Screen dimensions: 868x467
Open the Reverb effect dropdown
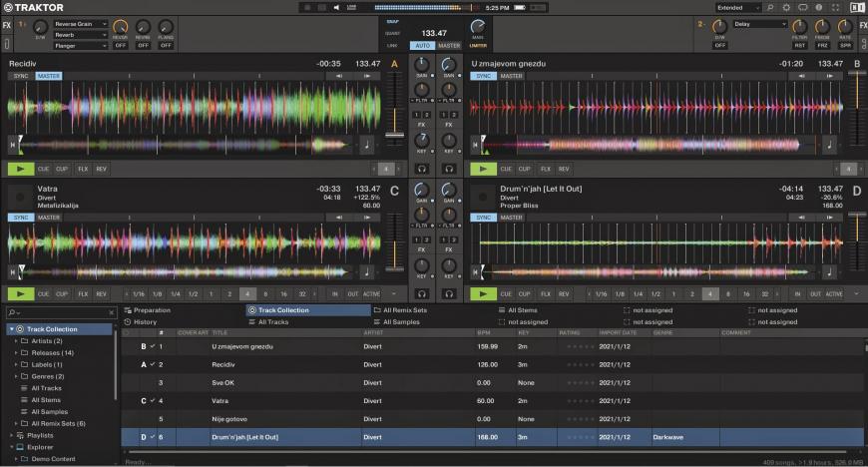[80, 35]
